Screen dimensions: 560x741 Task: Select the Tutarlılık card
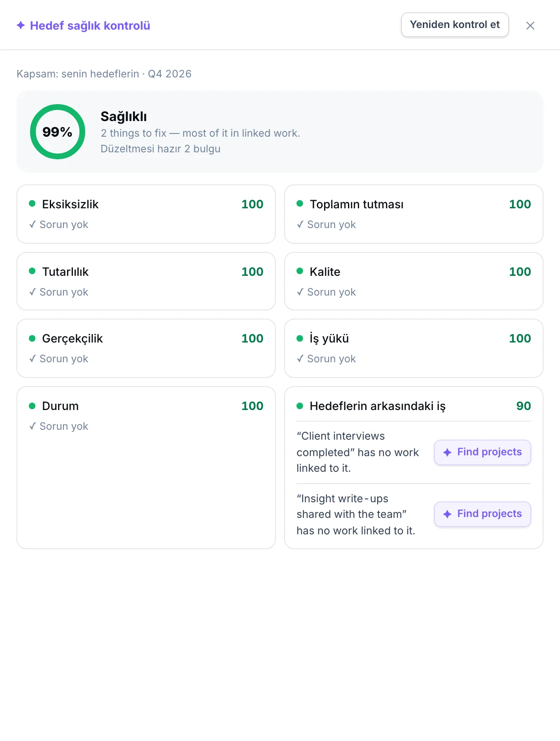pyautogui.click(x=146, y=281)
